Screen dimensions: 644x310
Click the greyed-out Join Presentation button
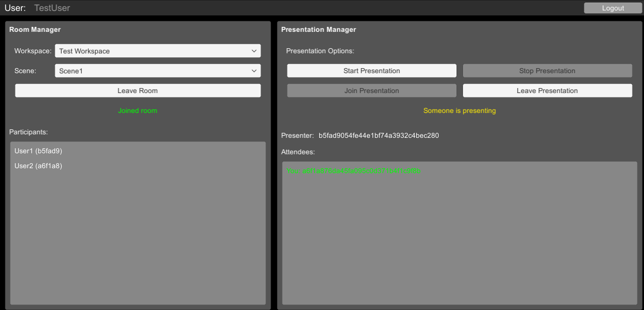tap(371, 91)
